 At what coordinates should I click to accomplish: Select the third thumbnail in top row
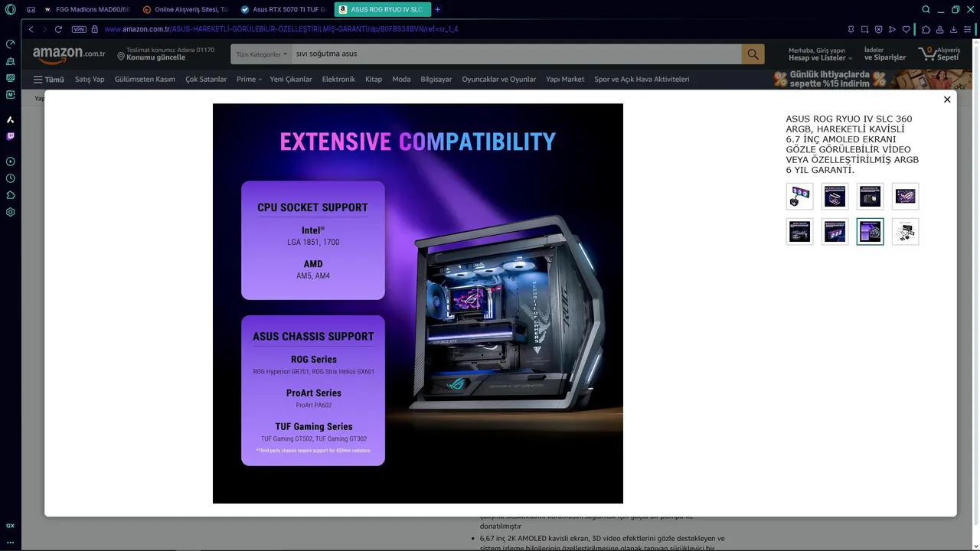[x=870, y=197]
